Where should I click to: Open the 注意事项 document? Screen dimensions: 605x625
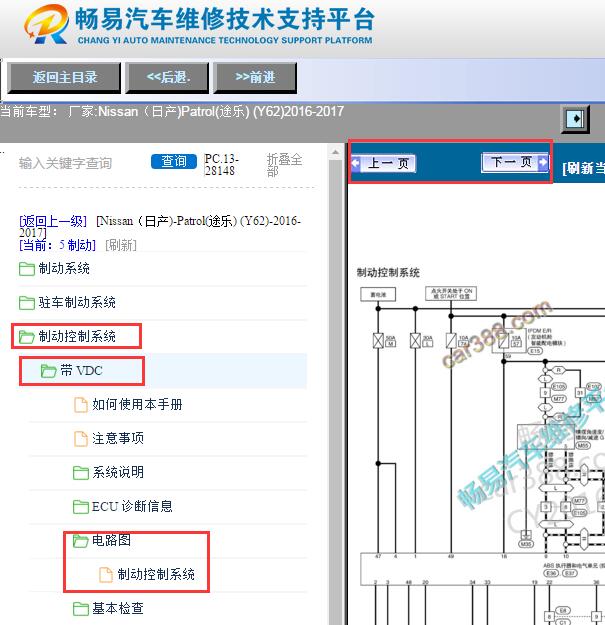[118, 438]
